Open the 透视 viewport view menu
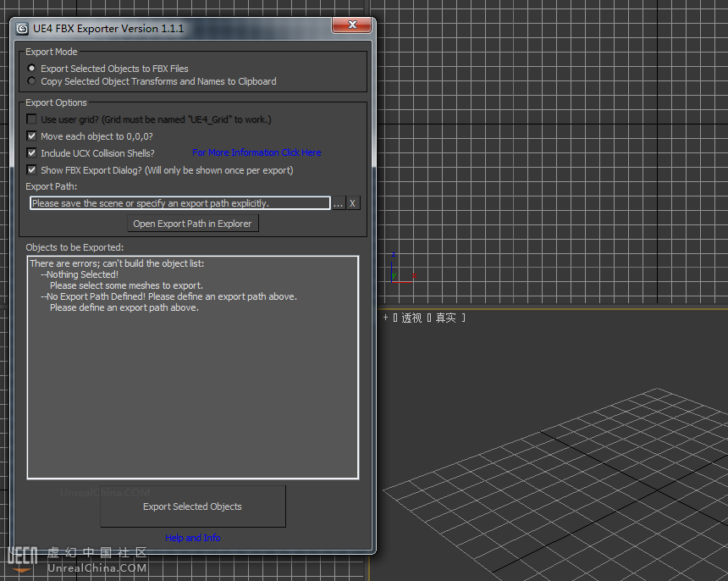 (x=411, y=318)
